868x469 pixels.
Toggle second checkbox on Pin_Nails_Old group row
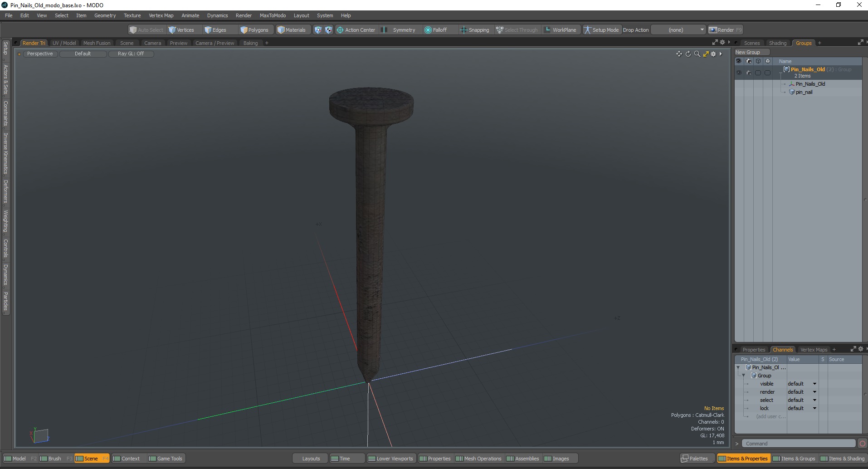tap(767, 73)
